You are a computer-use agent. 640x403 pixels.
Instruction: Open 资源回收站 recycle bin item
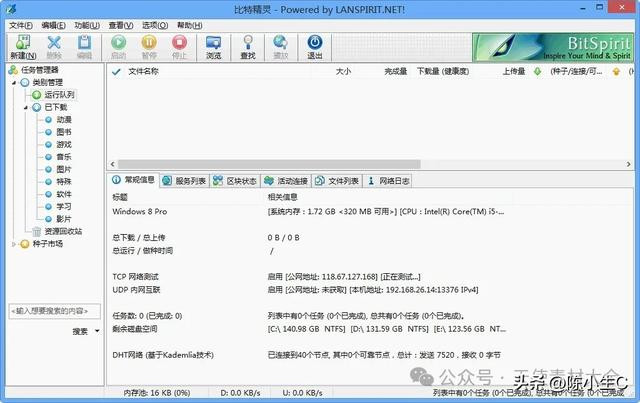click(63, 232)
